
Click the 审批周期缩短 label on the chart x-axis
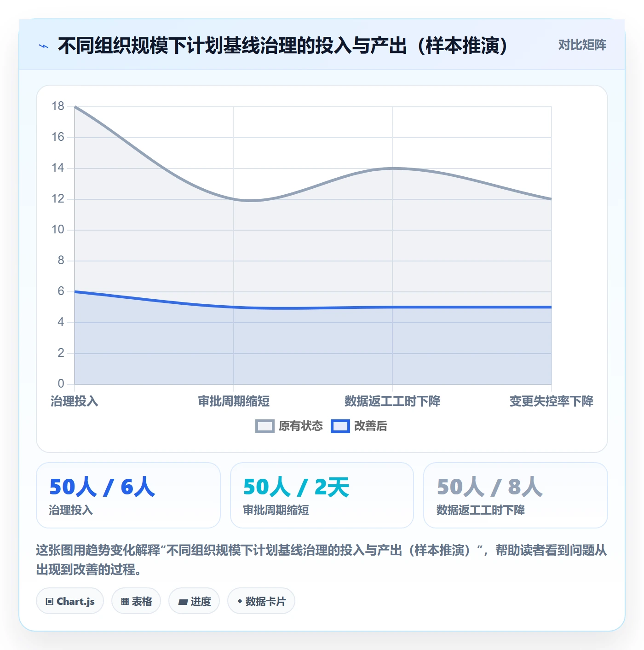[x=234, y=401]
